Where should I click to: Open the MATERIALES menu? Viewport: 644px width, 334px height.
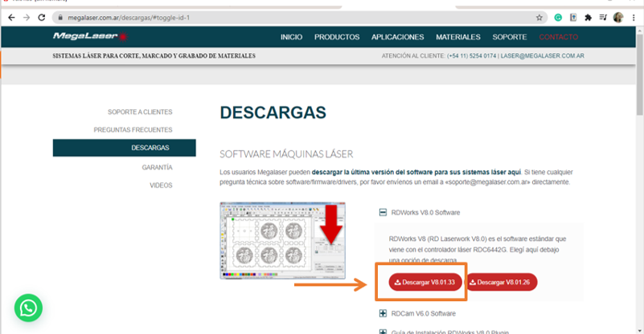[x=458, y=37]
